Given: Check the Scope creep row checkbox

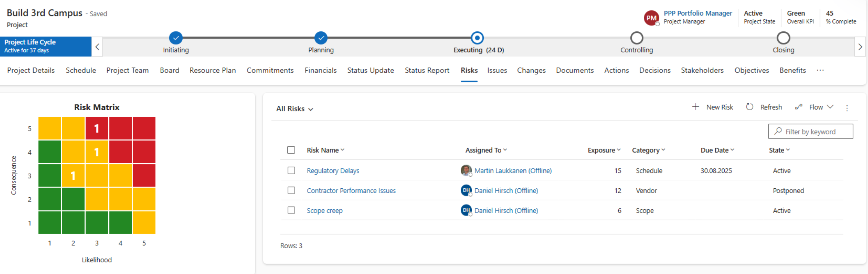Looking at the screenshot, I should click(x=291, y=210).
